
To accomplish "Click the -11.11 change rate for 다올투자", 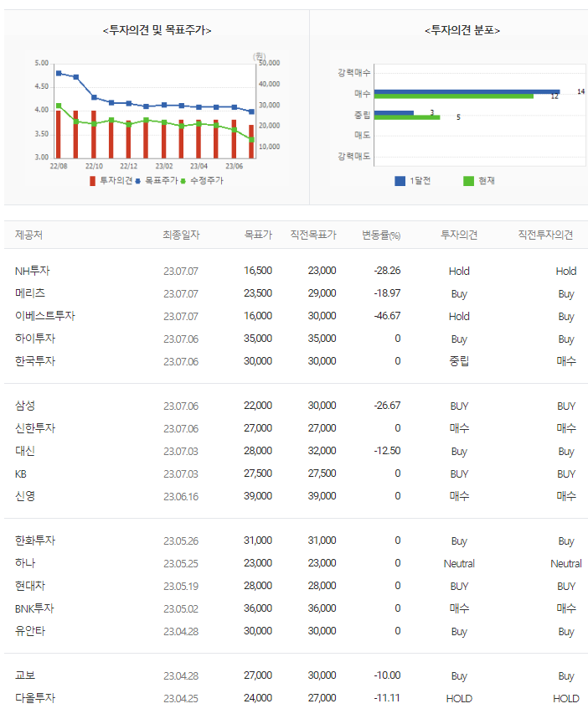I will (387, 698).
